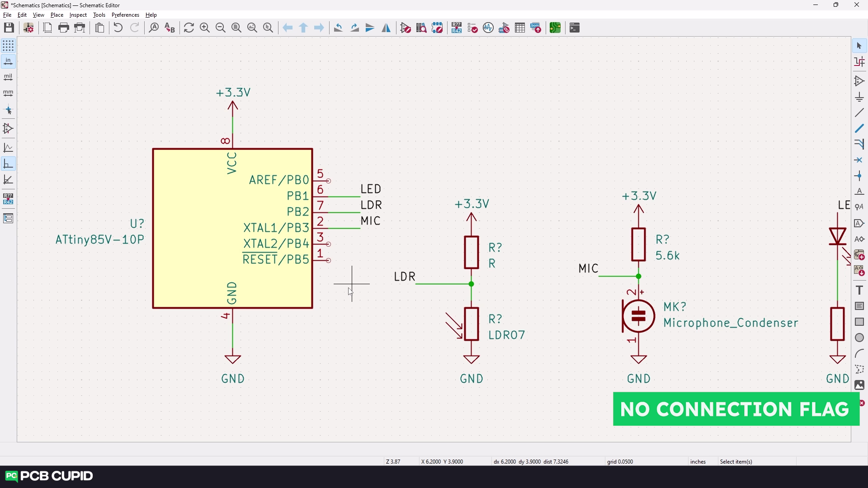This screenshot has height=488, width=868.
Task: Select the No Connection flag tool
Action: (x=859, y=160)
